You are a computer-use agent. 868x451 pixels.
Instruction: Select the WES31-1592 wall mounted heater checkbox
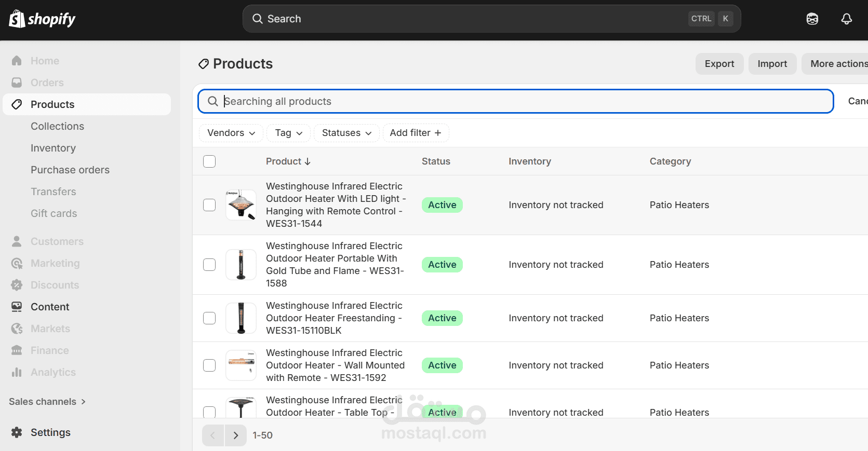tap(209, 365)
